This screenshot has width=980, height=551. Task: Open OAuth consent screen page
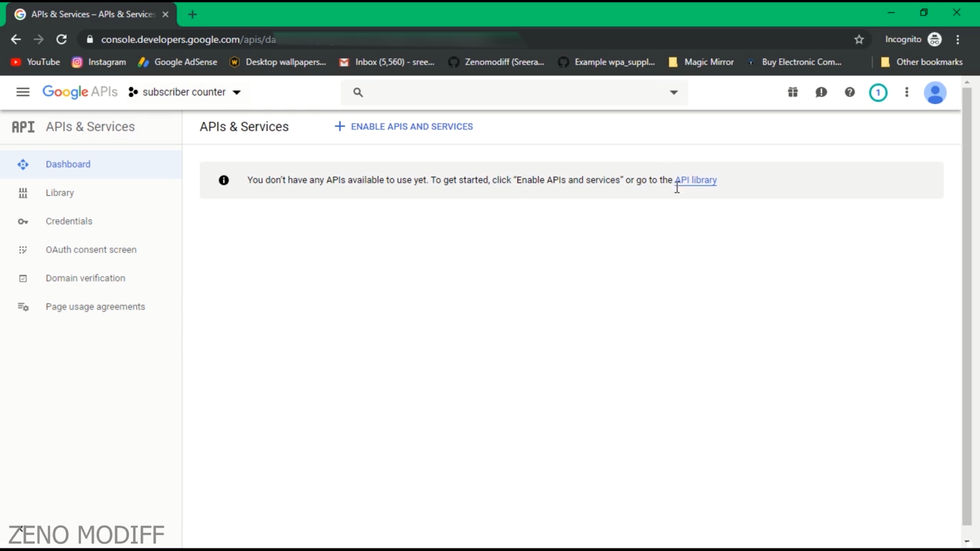tap(91, 250)
